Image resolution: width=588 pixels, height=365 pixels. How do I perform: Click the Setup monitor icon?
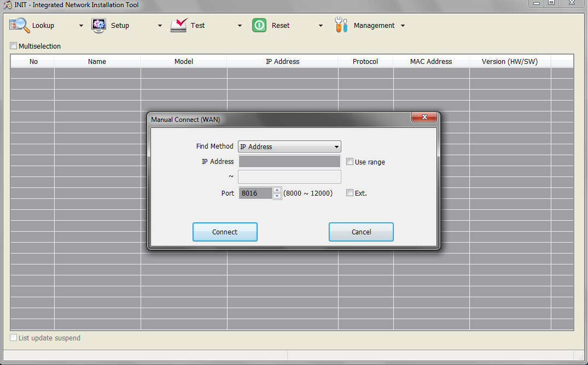pos(98,26)
